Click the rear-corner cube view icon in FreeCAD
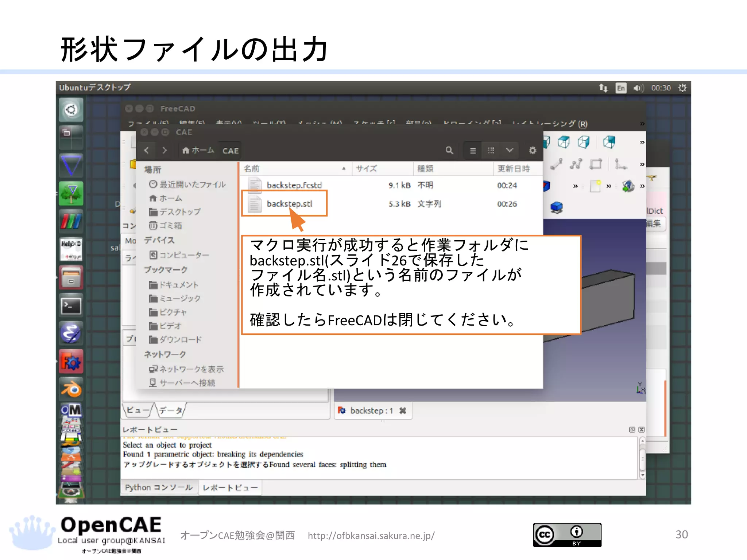 tap(609, 142)
